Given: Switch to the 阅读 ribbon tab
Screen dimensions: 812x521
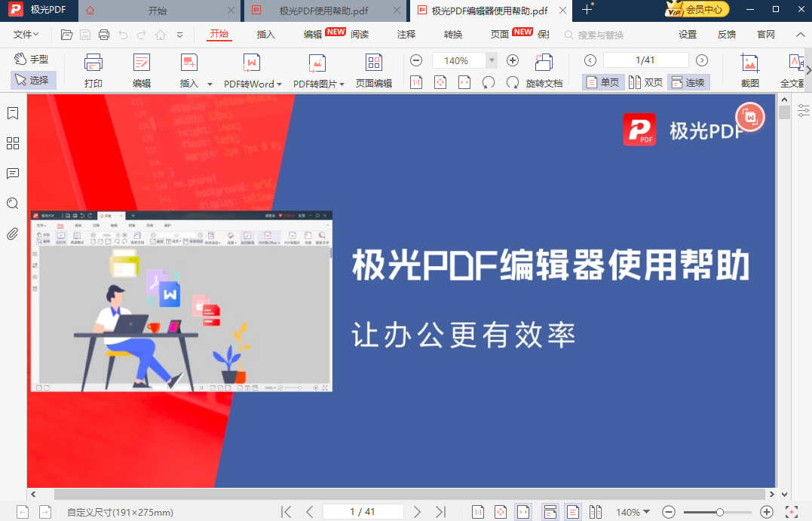Looking at the screenshot, I should [x=360, y=34].
